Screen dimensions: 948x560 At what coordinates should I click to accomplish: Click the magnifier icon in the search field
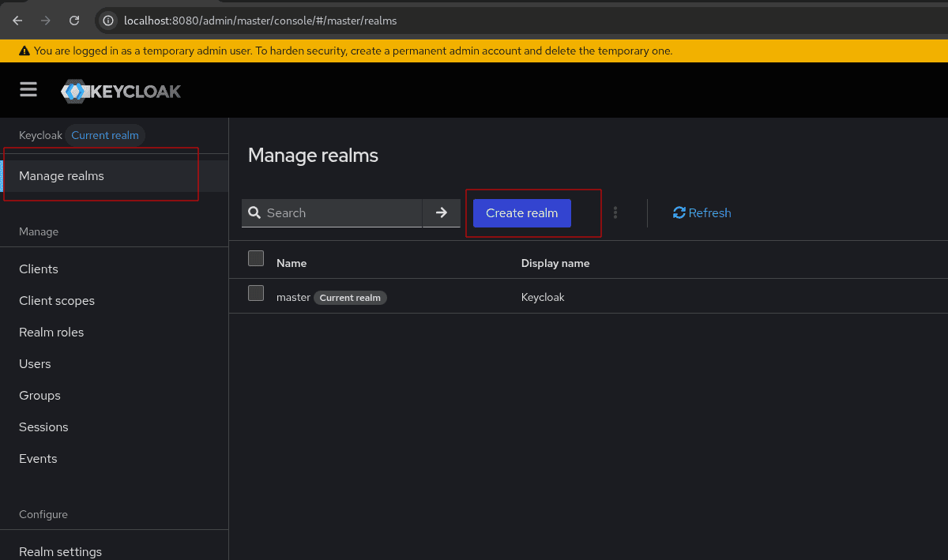click(254, 212)
